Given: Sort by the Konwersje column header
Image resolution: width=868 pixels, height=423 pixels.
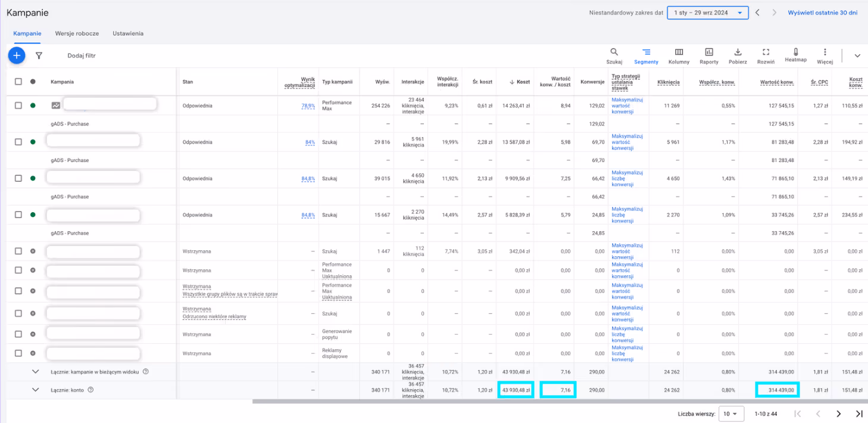Looking at the screenshot, I should coord(592,82).
